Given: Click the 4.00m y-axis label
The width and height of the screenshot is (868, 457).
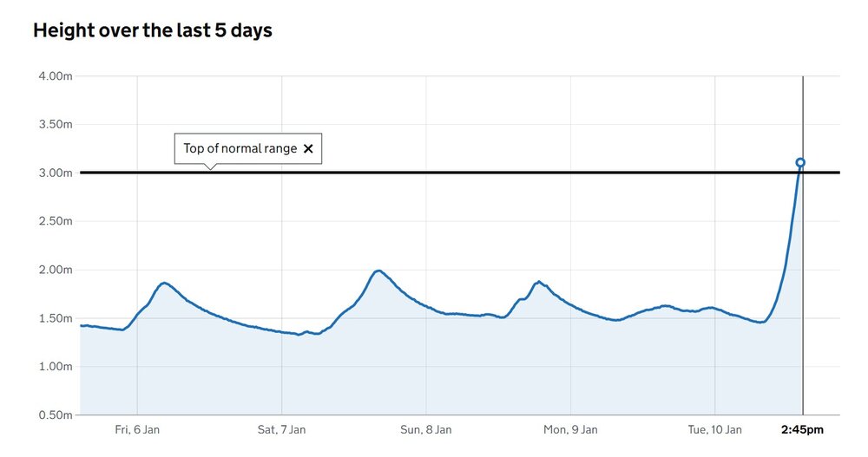Looking at the screenshot, I should click(55, 76).
